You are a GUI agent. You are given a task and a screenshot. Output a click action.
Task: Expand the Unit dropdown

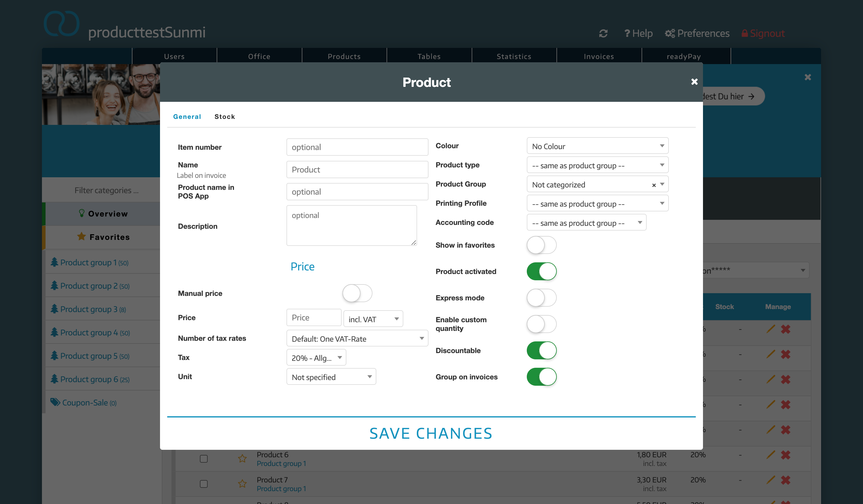(x=331, y=377)
